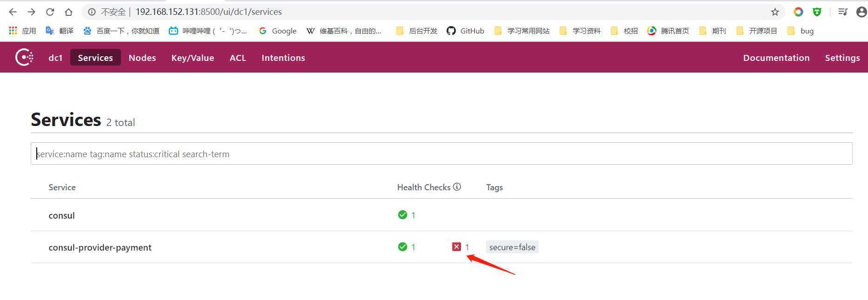868x300 pixels.
Task: Go back with the browser back arrow
Action: (x=13, y=12)
